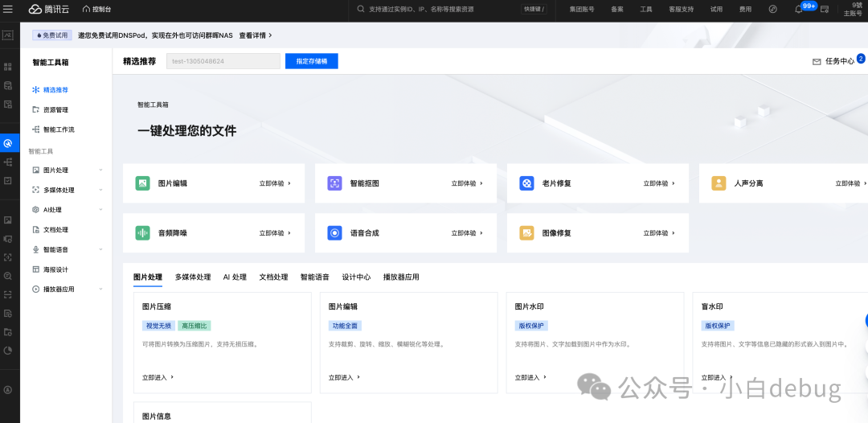This screenshot has width=868, height=423.
Task: Open the notification bell with 99+ badge
Action: (x=799, y=9)
